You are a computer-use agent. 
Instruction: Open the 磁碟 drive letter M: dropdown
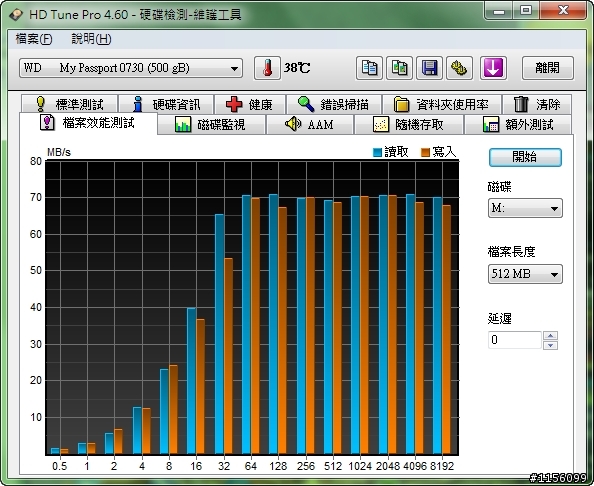coord(525,208)
